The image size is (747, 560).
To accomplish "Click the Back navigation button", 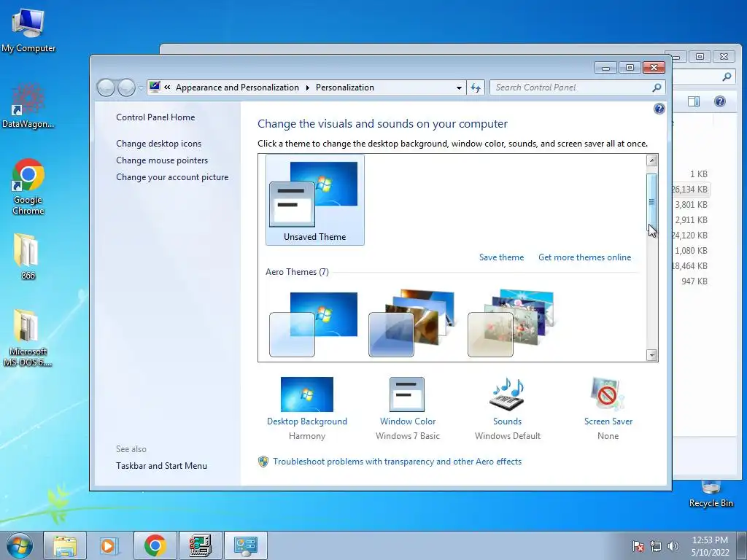I will click(106, 87).
